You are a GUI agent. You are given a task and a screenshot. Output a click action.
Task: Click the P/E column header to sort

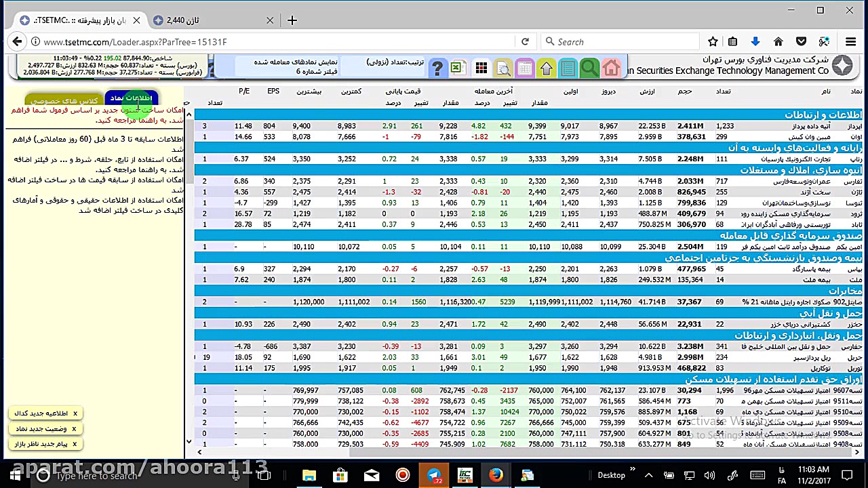coord(244,91)
